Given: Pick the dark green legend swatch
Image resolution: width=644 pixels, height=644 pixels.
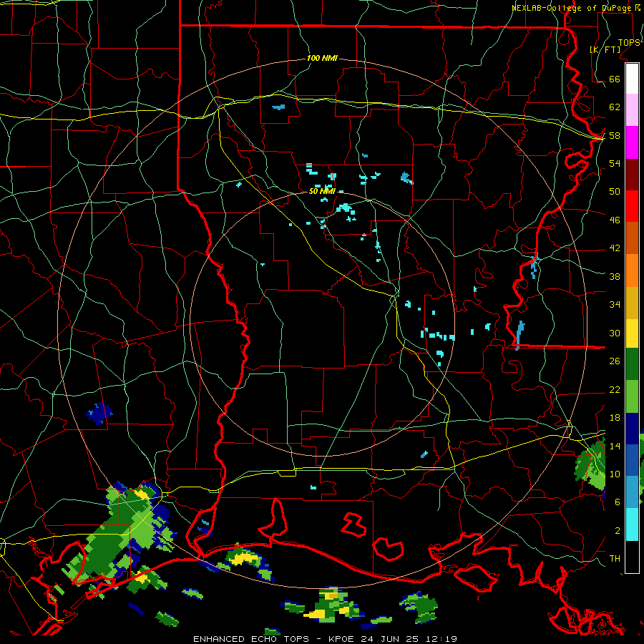Looking at the screenshot, I should pos(632,364).
